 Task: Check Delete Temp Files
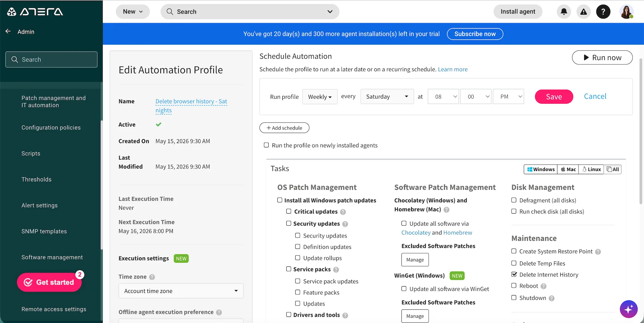[x=514, y=263]
